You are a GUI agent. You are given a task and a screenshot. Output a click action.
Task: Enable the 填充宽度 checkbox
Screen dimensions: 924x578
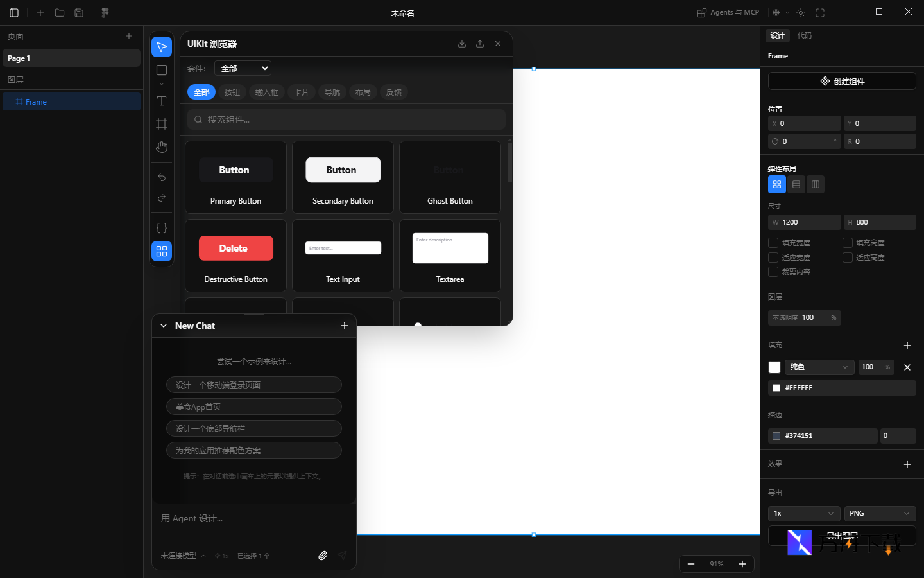point(773,242)
